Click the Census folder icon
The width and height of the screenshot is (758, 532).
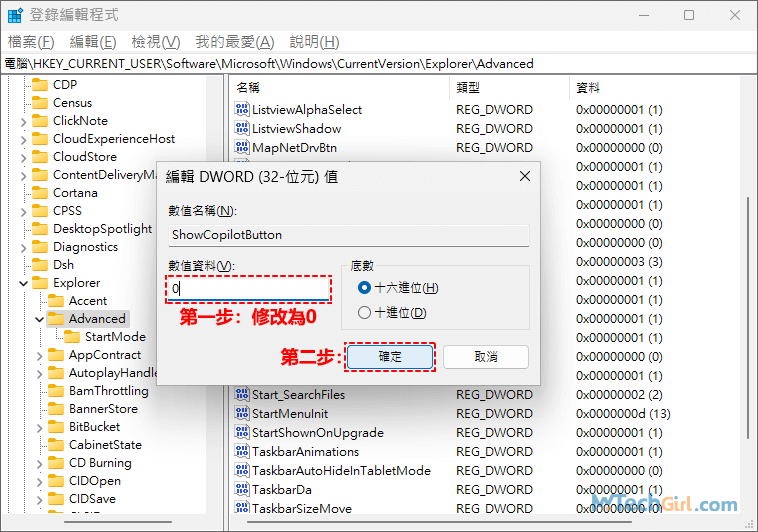(x=40, y=103)
